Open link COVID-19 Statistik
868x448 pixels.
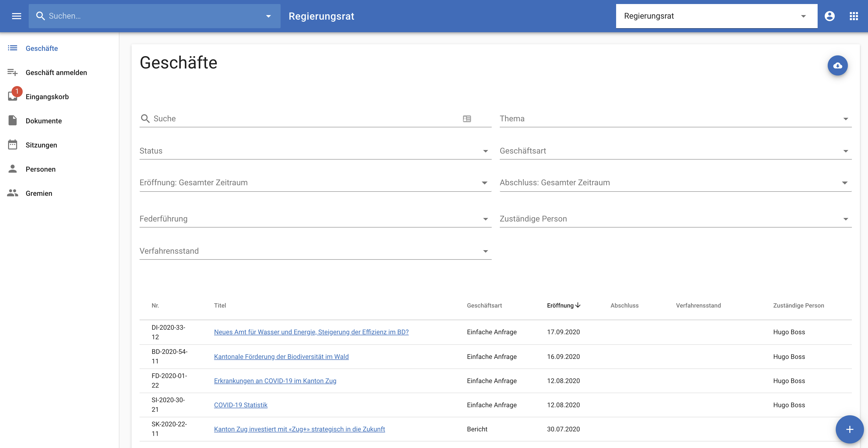tap(241, 405)
